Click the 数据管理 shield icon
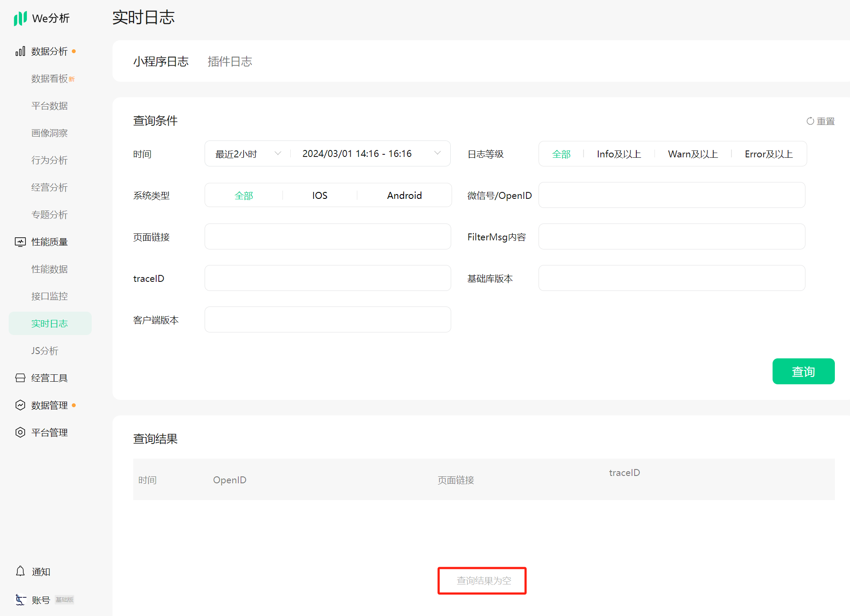Image resolution: width=850 pixels, height=616 pixels. [20, 405]
